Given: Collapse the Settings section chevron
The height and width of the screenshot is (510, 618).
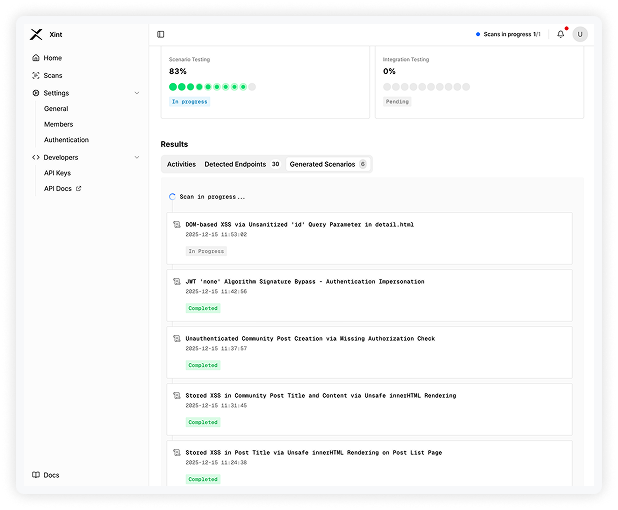Looking at the screenshot, I should pyautogui.click(x=137, y=93).
